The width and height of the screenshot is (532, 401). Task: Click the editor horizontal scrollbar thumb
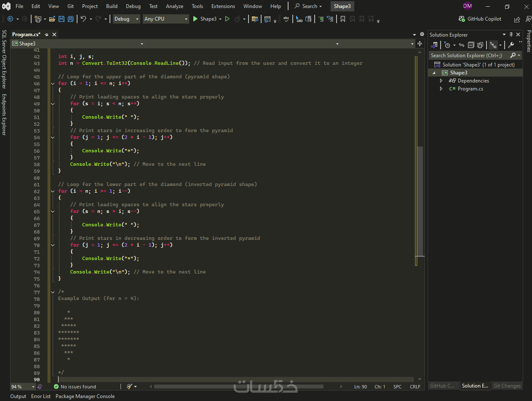point(239,386)
